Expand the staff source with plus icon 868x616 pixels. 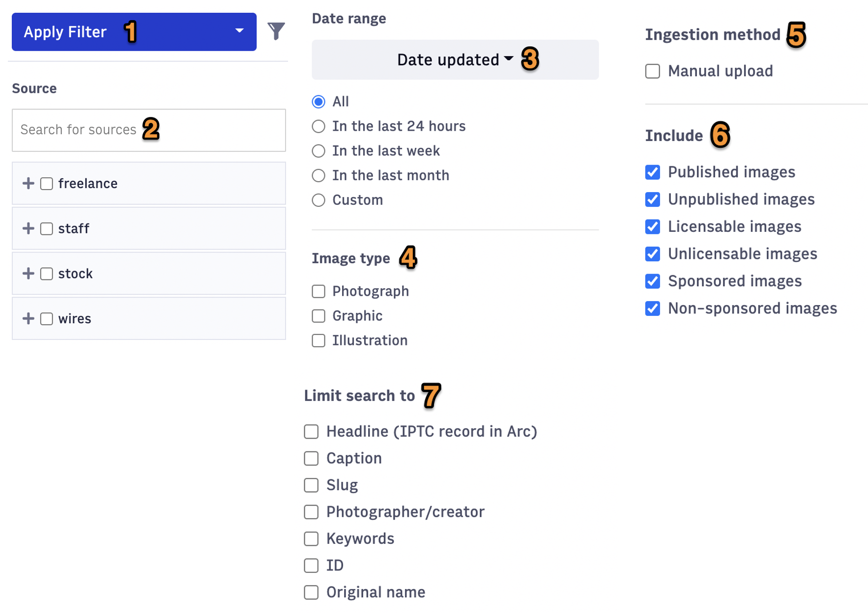pos(28,228)
